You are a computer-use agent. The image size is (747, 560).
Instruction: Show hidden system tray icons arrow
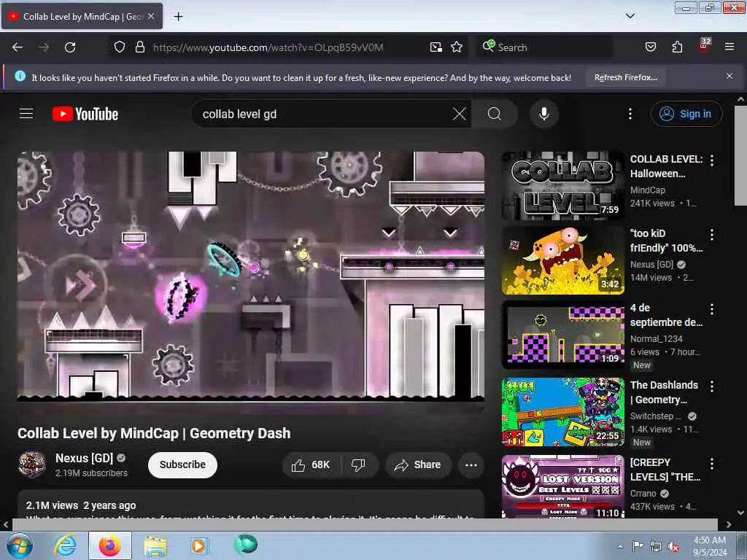pos(620,546)
